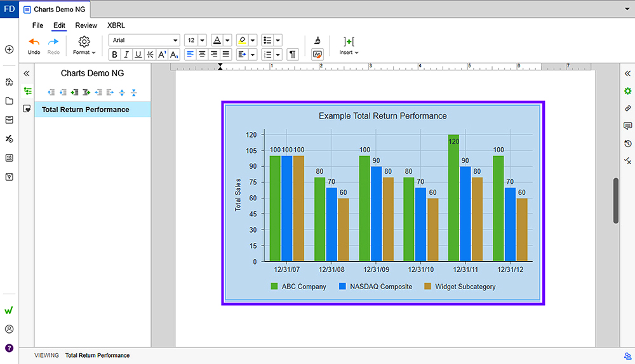Viewport: 635px width, 364px height.
Task: Click the clear formatting brush icon
Action: pos(317,41)
